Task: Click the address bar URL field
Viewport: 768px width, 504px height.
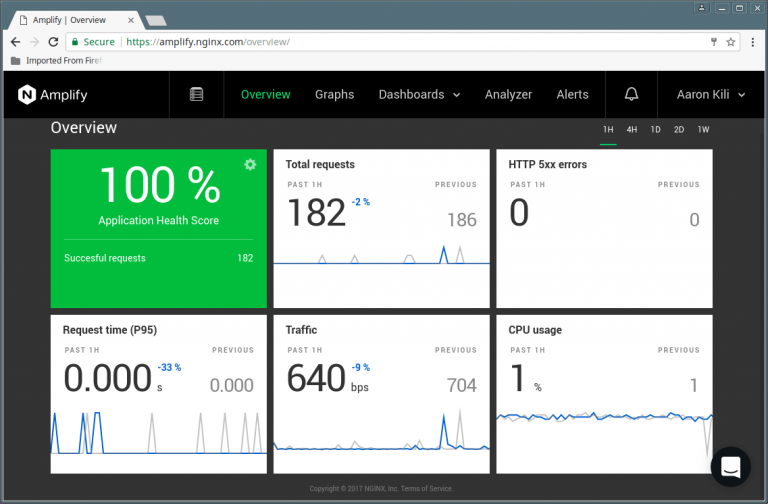Action: coord(400,42)
